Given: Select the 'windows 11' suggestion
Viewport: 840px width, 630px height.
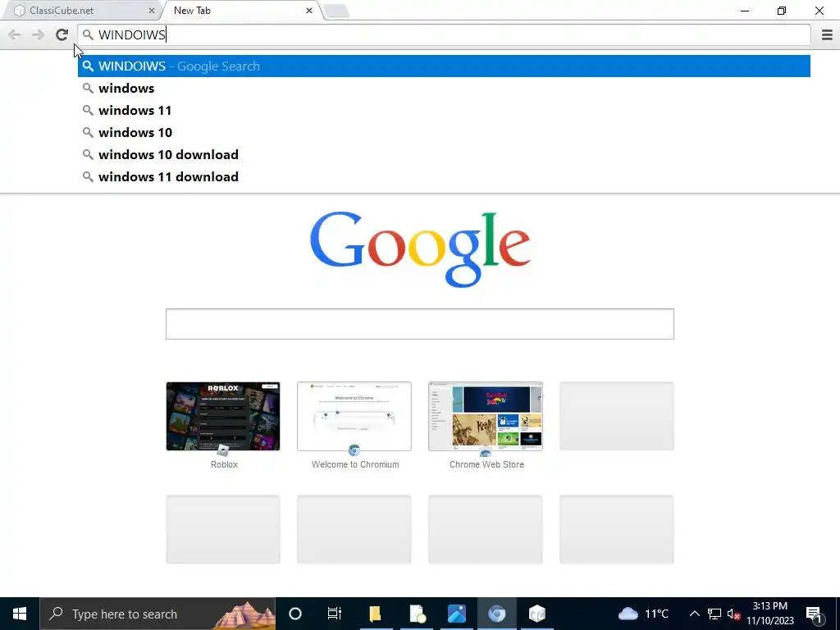Looking at the screenshot, I should 444,111.
